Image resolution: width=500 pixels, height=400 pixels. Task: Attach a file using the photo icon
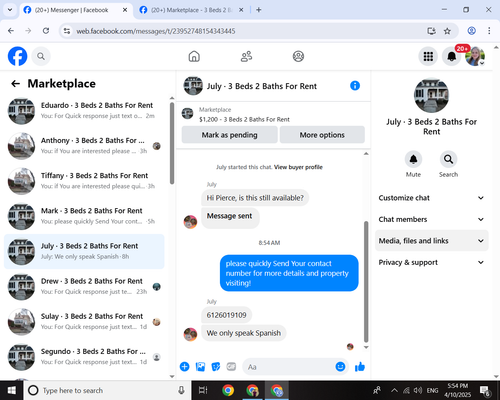point(200,367)
